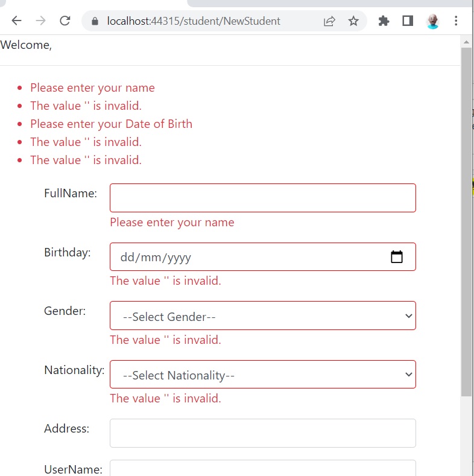The image size is (474, 476).
Task: Click into the UserName field
Action: click(x=263, y=468)
